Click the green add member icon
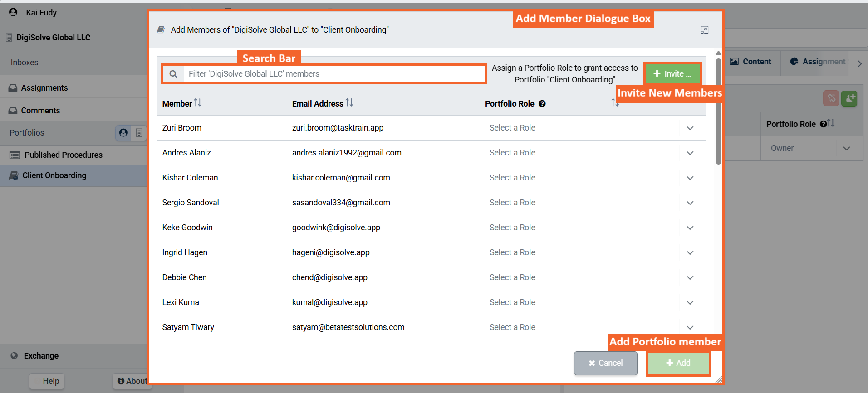Image resolution: width=868 pixels, height=393 pixels. (x=849, y=98)
